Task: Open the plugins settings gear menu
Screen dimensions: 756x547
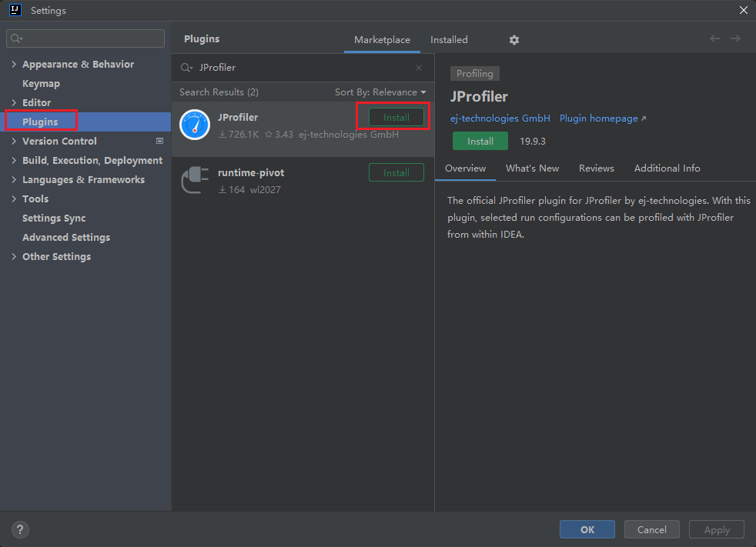Action: pos(514,40)
